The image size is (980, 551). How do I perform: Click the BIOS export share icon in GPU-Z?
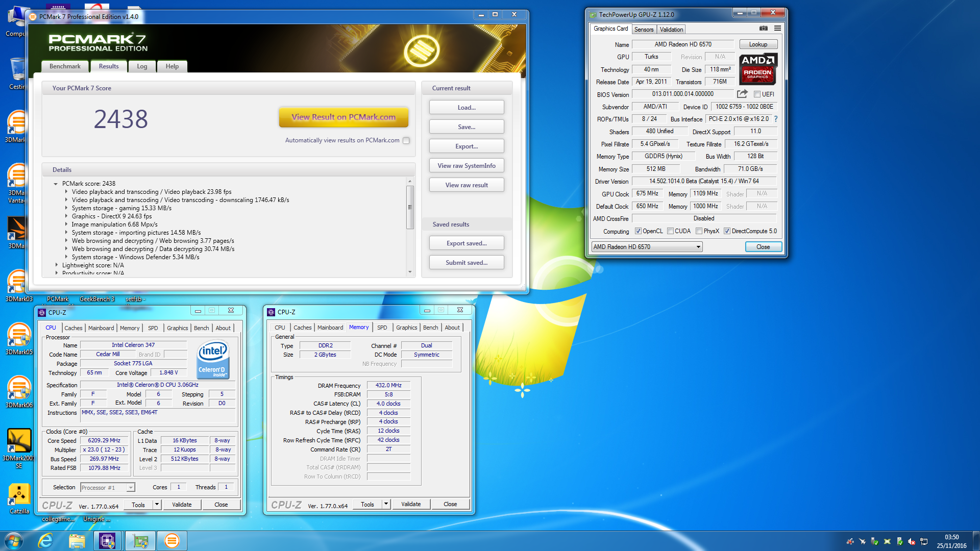pyautogui.click(x=742, y=94)
